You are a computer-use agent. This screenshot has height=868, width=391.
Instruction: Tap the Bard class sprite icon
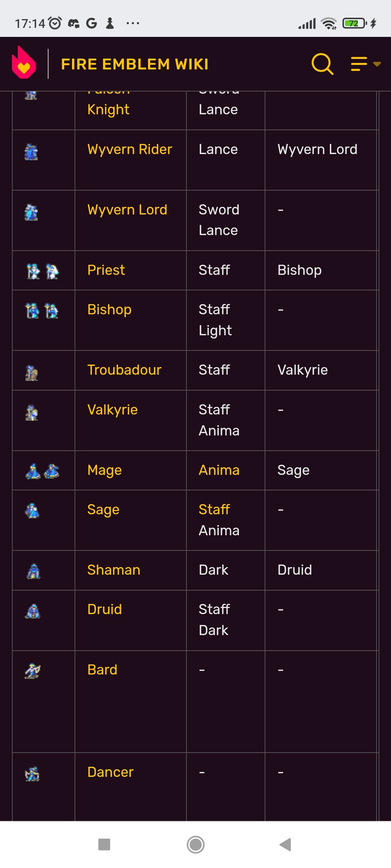33,671
